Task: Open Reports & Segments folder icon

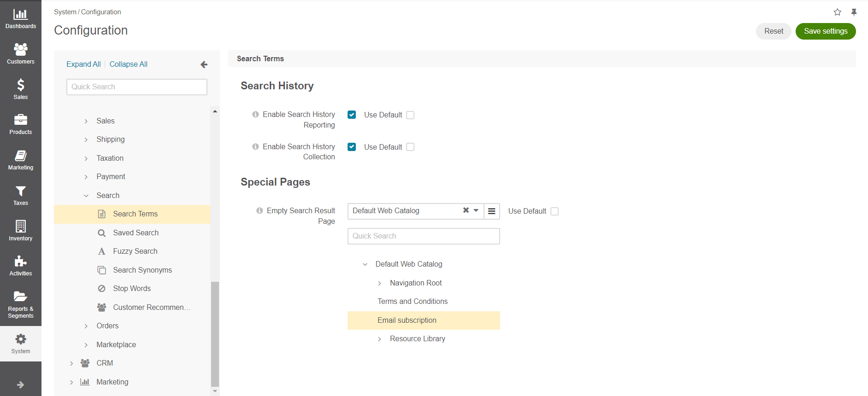Action: [20, 297]
